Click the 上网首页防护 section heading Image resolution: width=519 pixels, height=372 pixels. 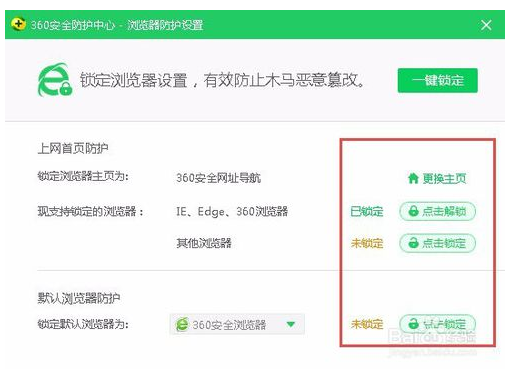(73, 148)
